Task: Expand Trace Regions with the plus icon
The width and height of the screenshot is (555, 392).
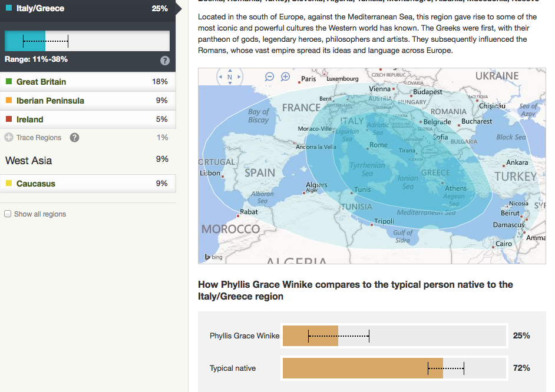Action: (x=9, y=138)
